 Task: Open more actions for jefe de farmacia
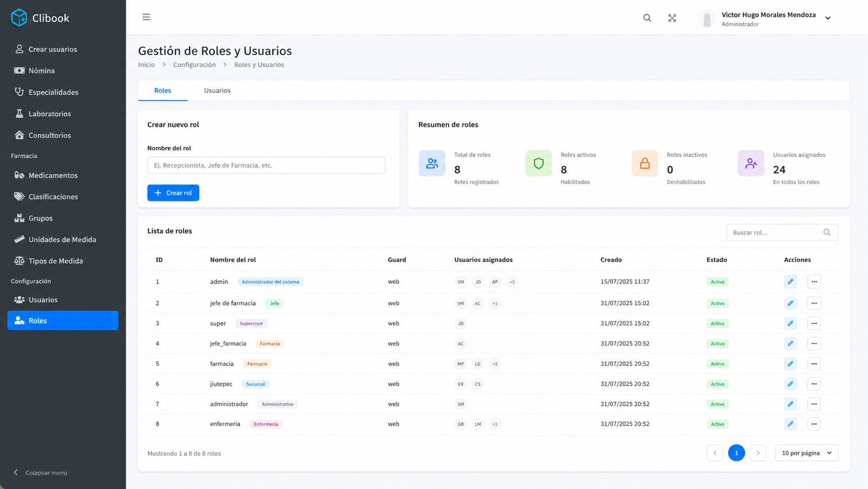coord(814,303)
